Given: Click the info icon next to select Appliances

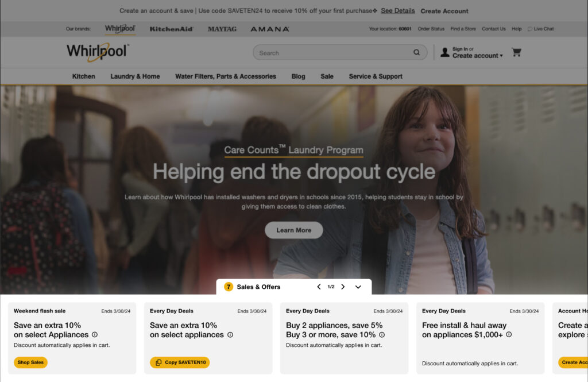Looking at the screenshot, I should pyautogui.click(x=94, y=334).
